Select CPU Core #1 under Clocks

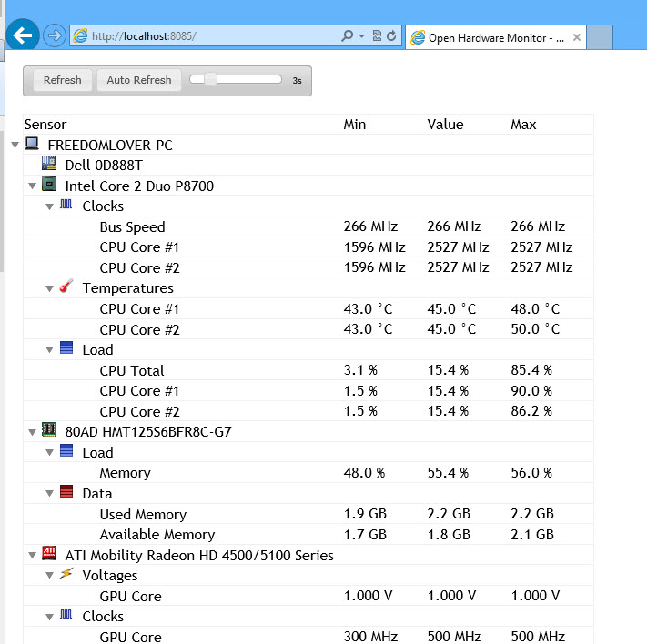[x=139, y=247]
